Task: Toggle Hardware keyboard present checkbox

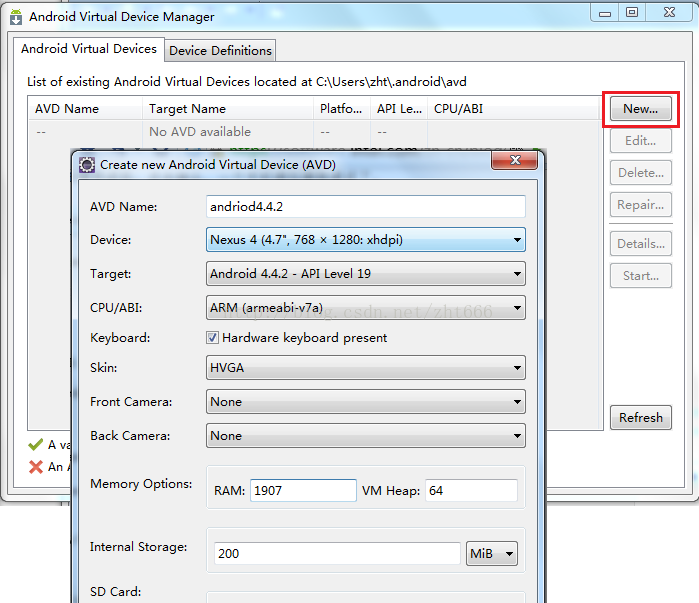Action: 213,337
